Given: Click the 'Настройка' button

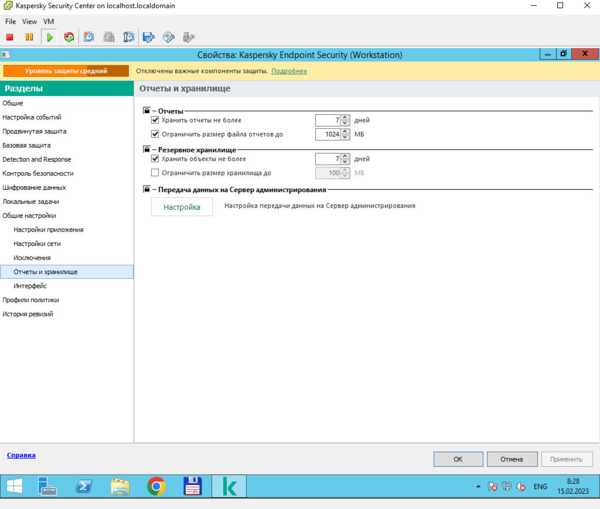Looking at the screenshot, I should pos(182,207).
